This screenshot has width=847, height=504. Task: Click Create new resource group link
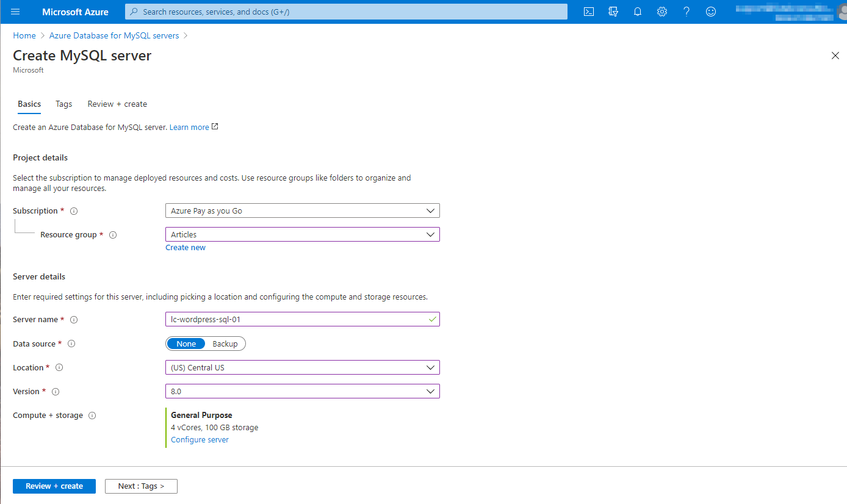click(x=186, y=248)
